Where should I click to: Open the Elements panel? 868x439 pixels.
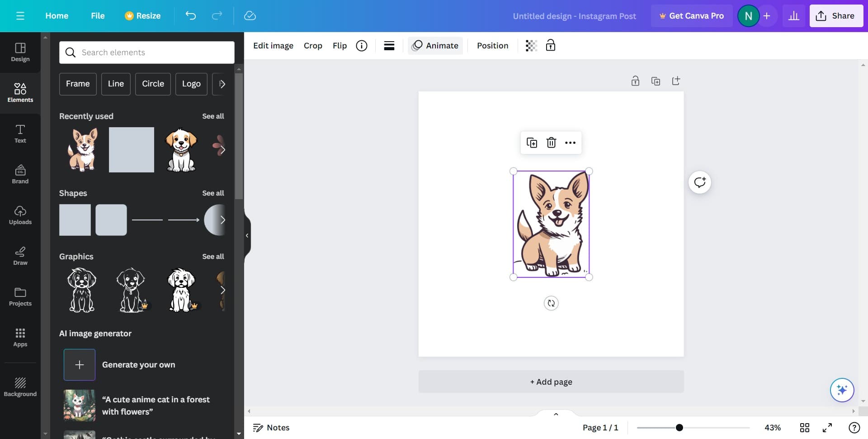20,93
